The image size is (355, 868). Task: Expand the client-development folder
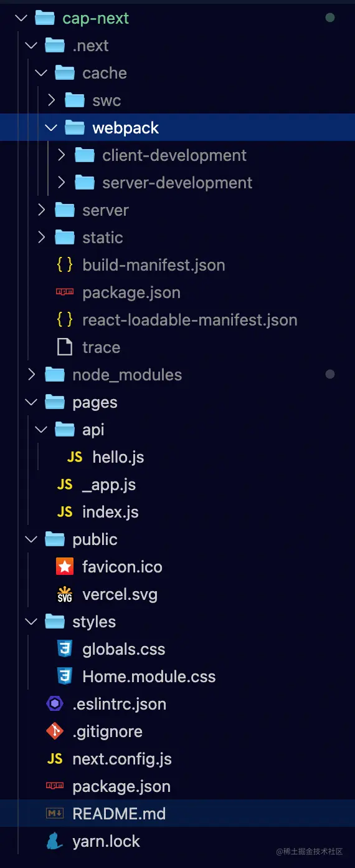[61, 155]
